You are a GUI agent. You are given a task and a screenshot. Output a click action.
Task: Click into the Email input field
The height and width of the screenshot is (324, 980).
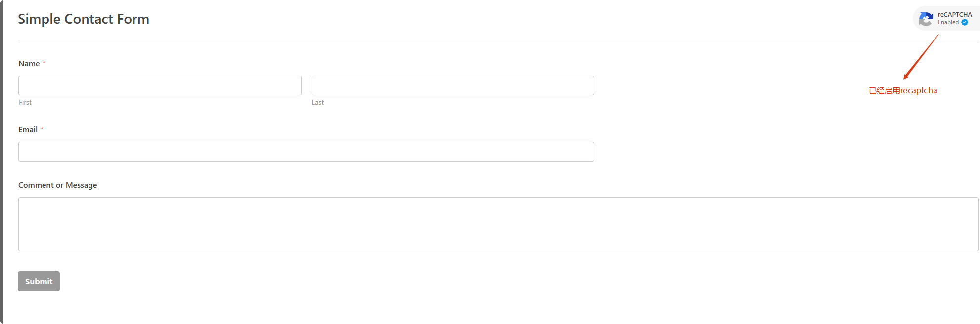pos(306,152)
